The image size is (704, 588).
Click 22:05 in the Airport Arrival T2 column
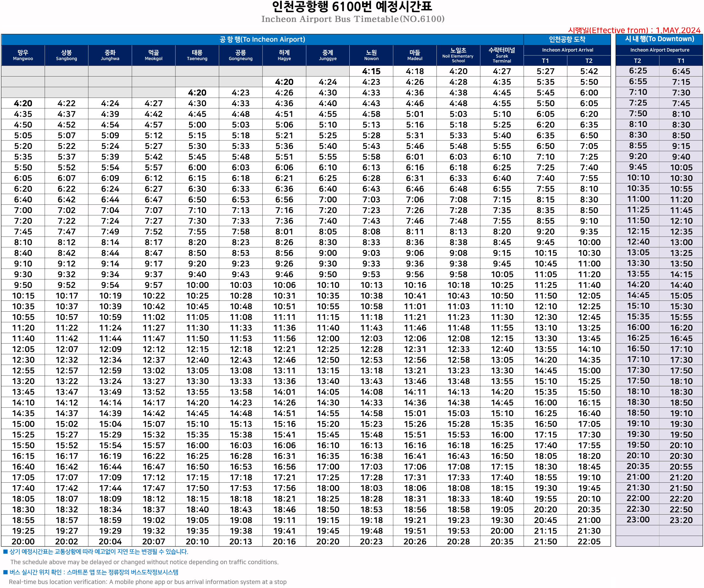click(589, 542)
